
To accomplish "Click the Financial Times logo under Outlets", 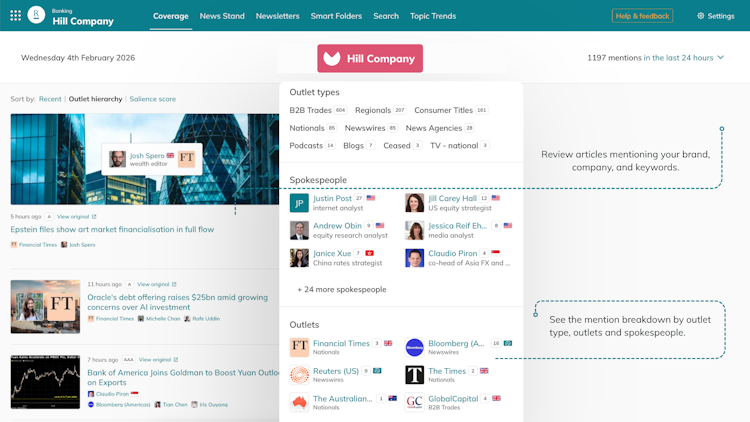I will click(x=299, y=347).
